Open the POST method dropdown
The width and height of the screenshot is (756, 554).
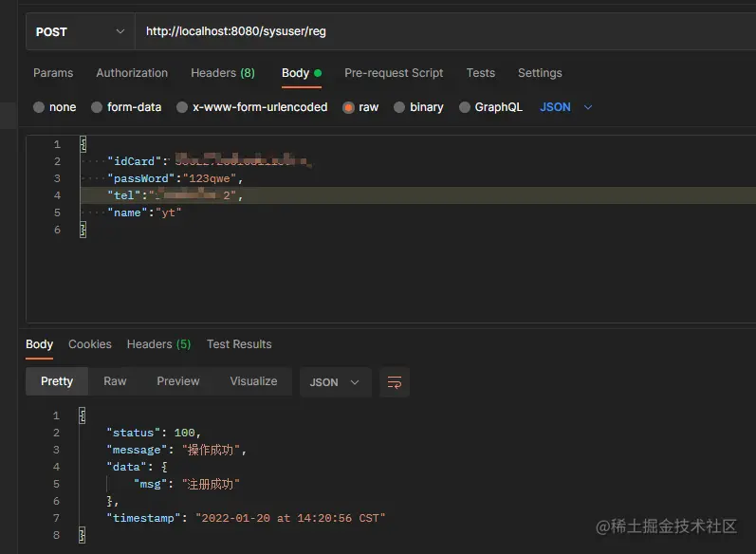80,32
